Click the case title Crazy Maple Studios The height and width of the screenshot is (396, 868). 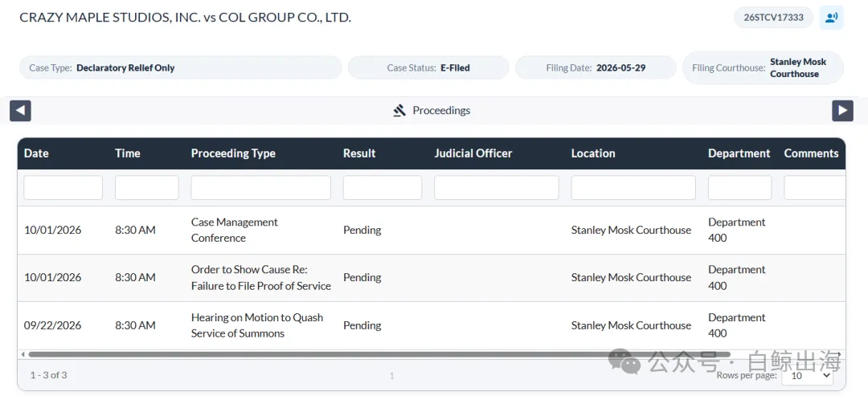click(186, 17)
